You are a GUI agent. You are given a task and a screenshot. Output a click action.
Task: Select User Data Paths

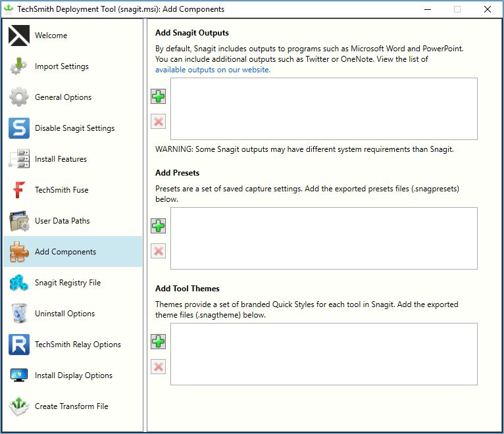tap(72, 221)
